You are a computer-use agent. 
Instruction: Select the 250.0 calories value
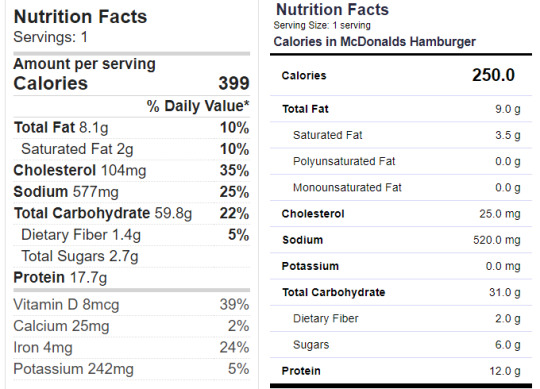[493, 75]
